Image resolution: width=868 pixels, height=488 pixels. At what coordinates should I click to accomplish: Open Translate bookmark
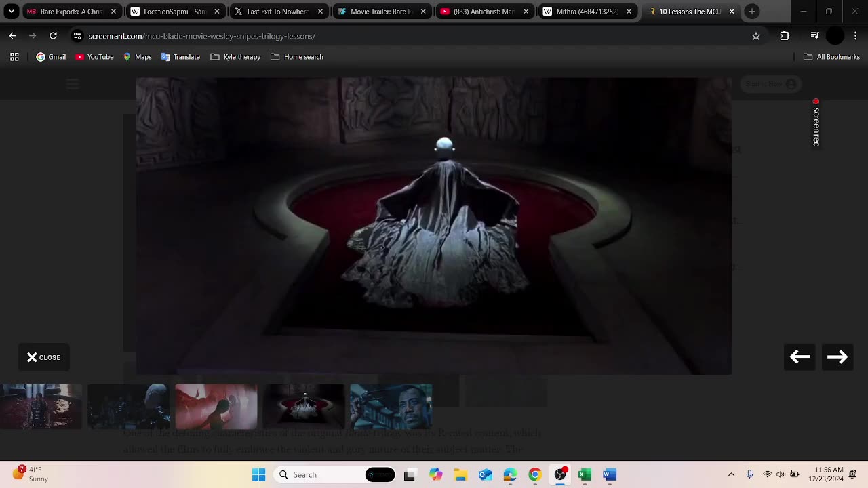180,57
